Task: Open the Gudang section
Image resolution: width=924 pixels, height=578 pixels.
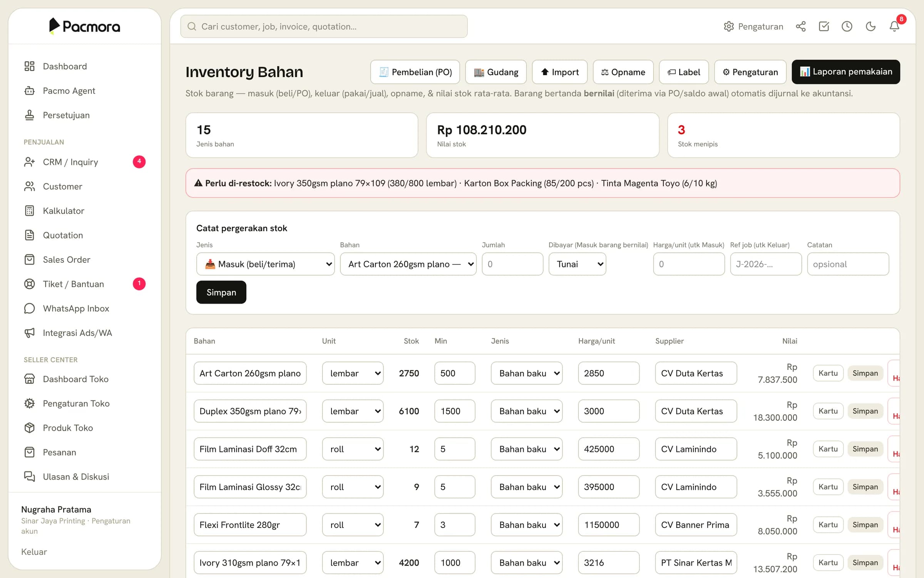Action: [x=496, y=72]
